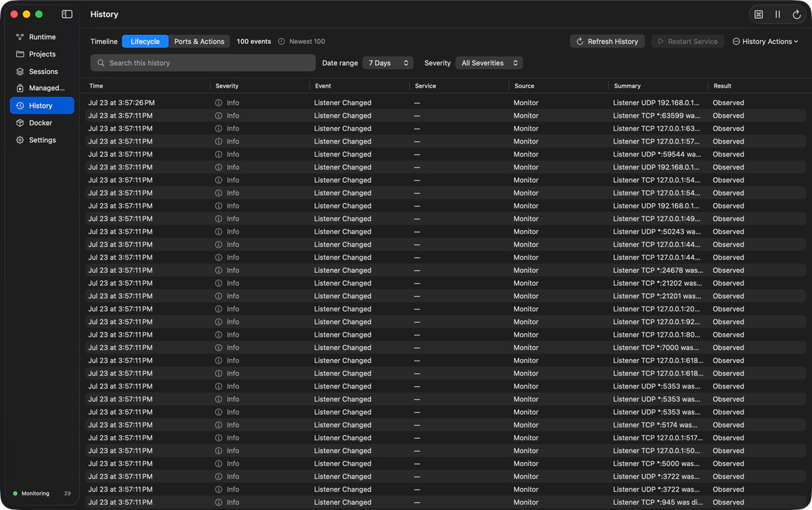Viewport: 812px width, 510px height.
Task: Select summary Listener TCP *:21201
Action: (657, 296)
